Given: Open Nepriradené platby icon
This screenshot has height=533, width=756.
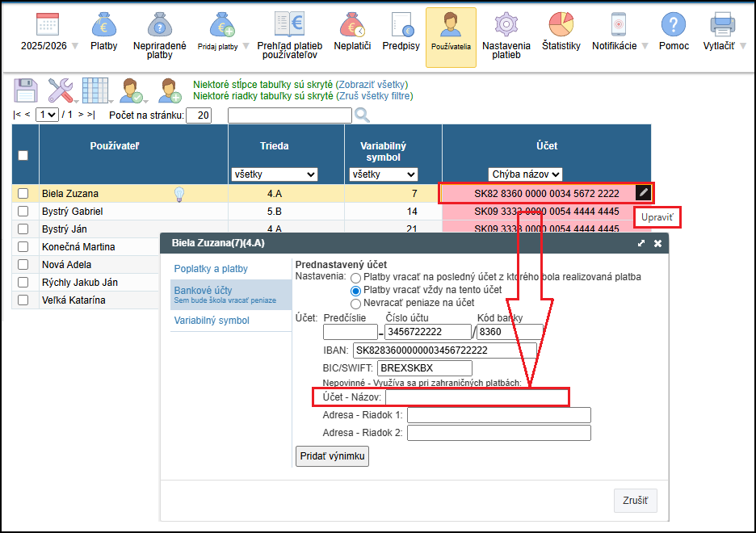Looking at the screenshot, I should 159,26.
